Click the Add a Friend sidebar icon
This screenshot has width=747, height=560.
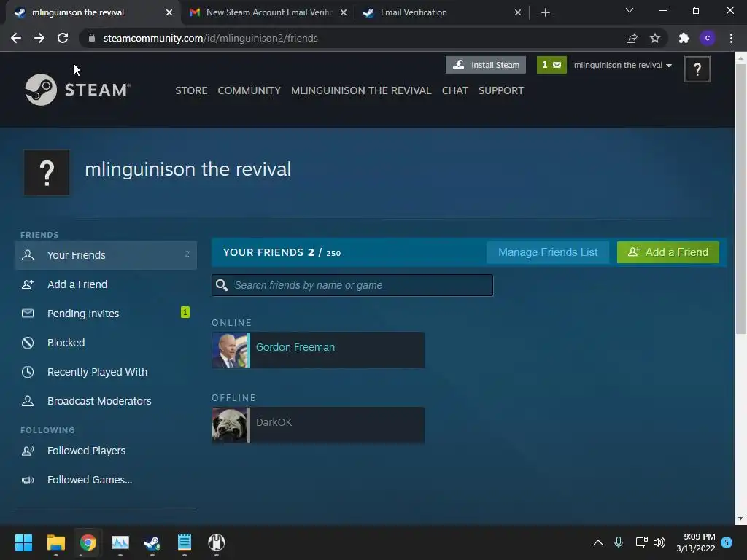click(28, 284)
